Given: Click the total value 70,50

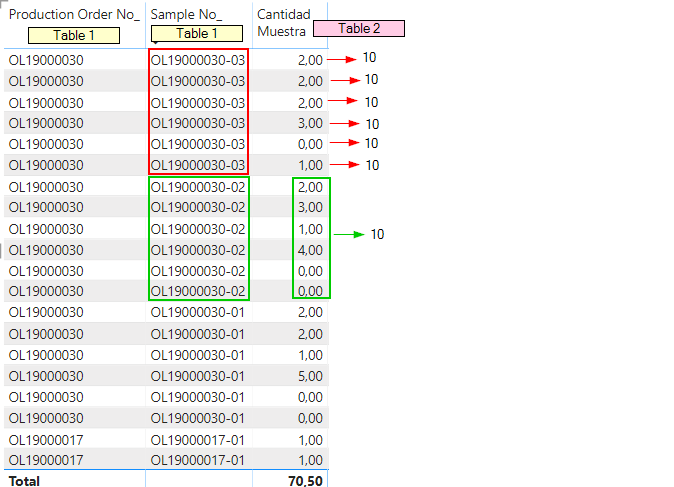Looking at the screenshot, I should [305, 481].
